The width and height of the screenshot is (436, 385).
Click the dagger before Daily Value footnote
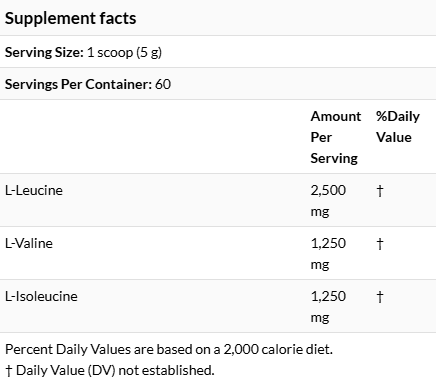pos(9,370)
